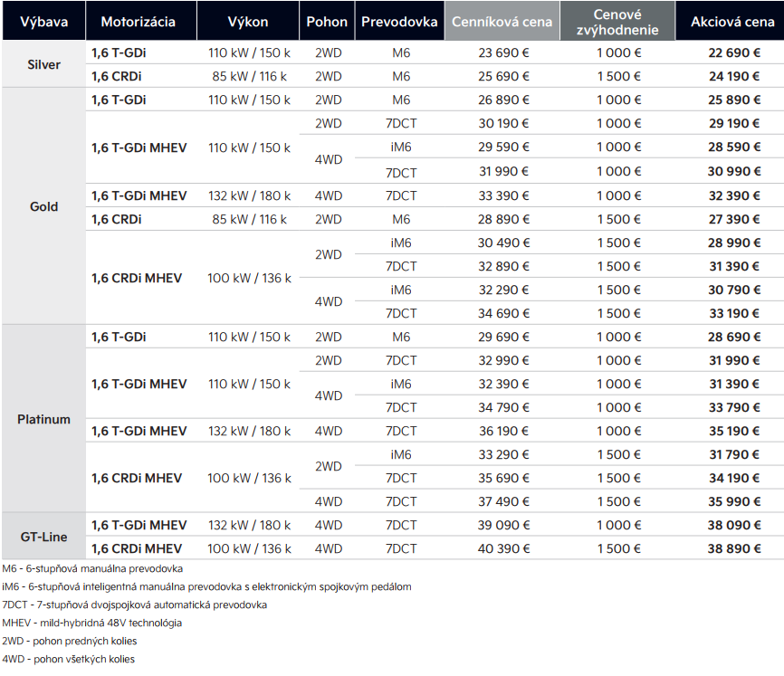
Task: Select the Silver trim level cell
Action: tap(43, 64)
